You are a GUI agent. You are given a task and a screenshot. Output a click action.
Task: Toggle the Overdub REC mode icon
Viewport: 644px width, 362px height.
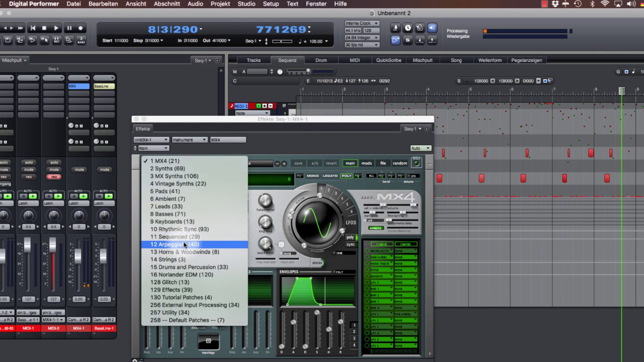[56, 41]
